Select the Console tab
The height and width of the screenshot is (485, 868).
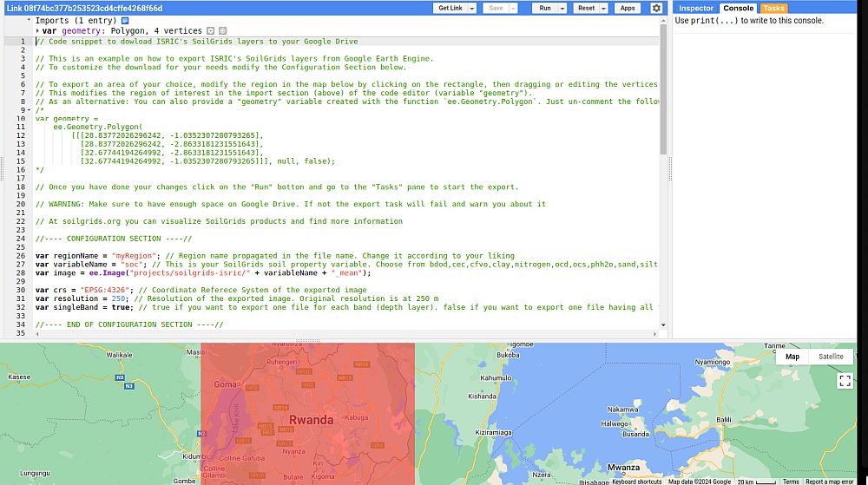(x=738, y=8)
